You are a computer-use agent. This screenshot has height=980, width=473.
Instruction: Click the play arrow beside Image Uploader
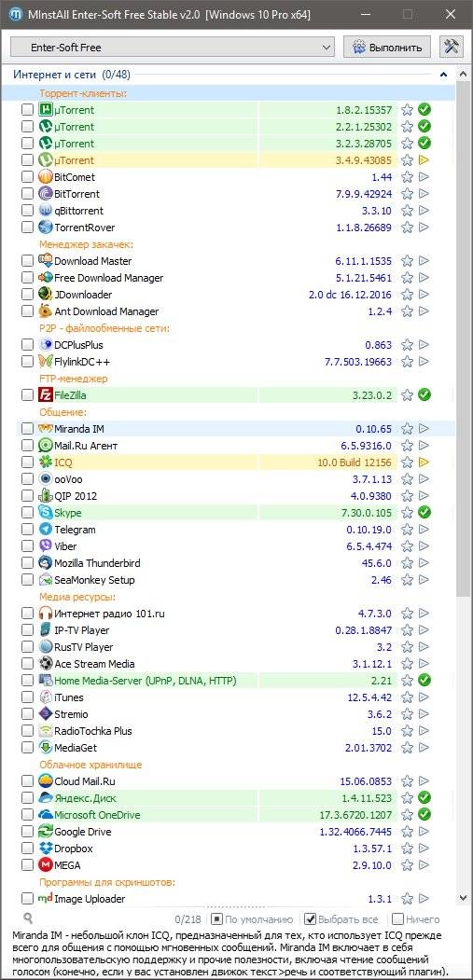424,899
